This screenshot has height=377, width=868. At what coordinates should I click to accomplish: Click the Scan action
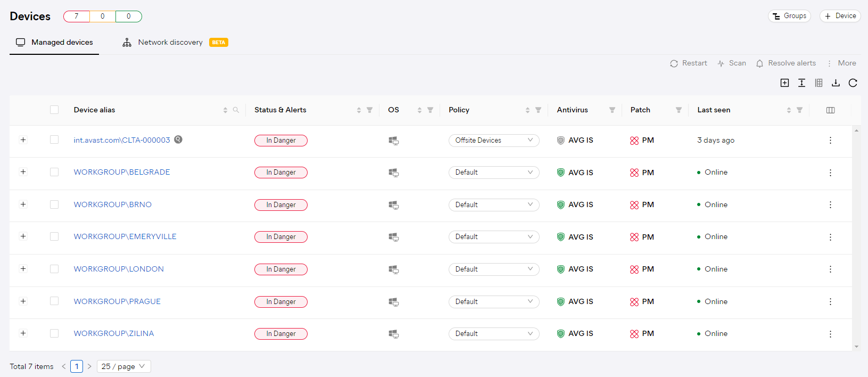click(x=731, y=63)
